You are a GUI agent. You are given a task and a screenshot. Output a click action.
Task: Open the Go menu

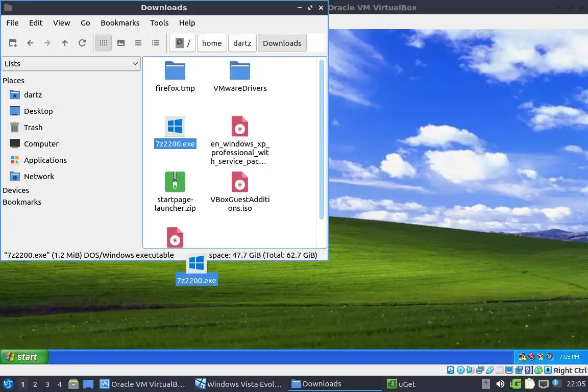click(x=85, y=23)
